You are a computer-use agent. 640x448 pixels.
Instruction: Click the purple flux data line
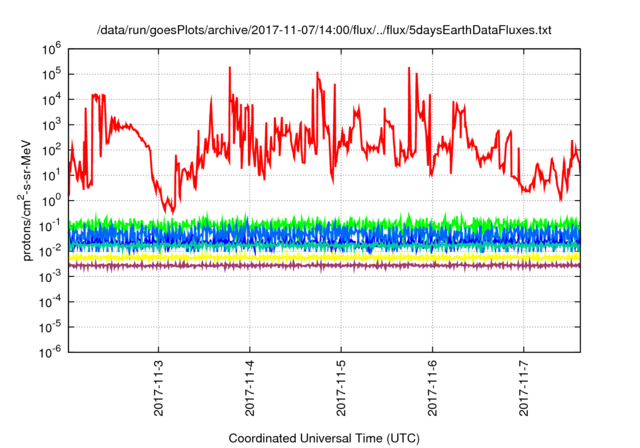pos(324,266)
